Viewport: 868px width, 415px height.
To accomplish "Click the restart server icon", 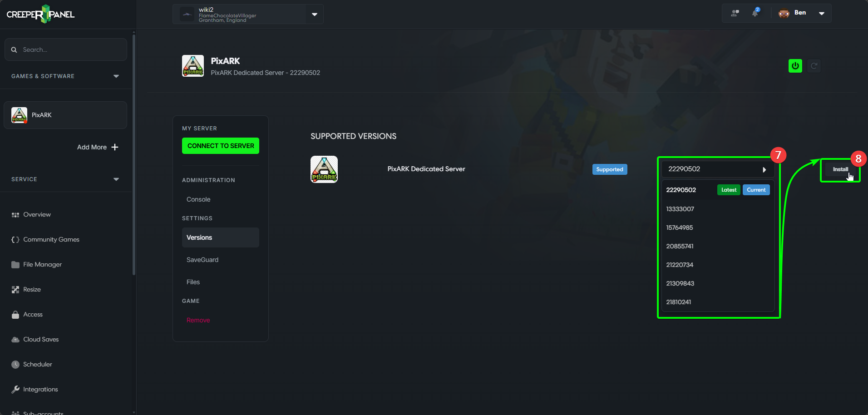I will pyautogui.click(x=814, y=66).
